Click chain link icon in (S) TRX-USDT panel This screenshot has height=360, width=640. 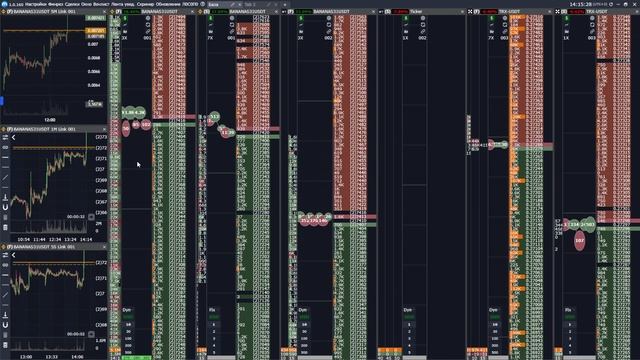point(592,31)
